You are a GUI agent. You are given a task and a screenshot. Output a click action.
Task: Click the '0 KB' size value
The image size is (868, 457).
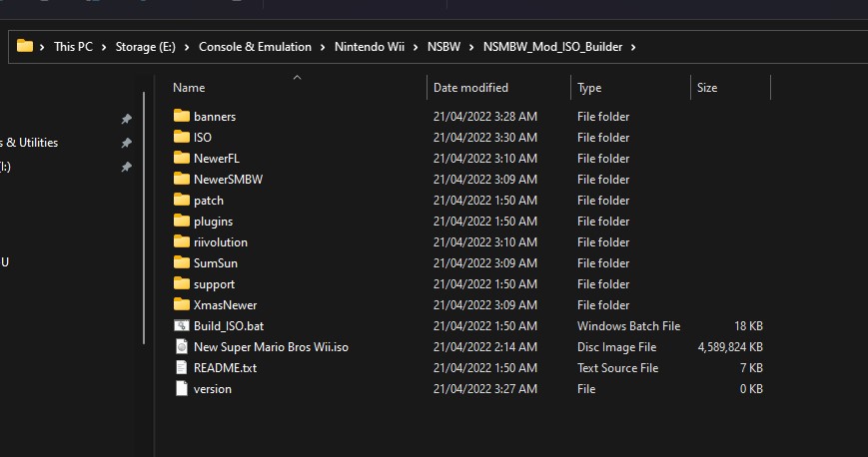(751, 389)
